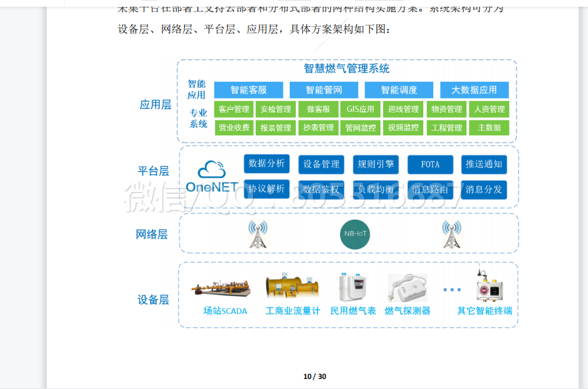Image resolution: width=588 pixels, height=389 pixels.
Task: Click the 大数据应用 blue box
Action: pos(474,90)
